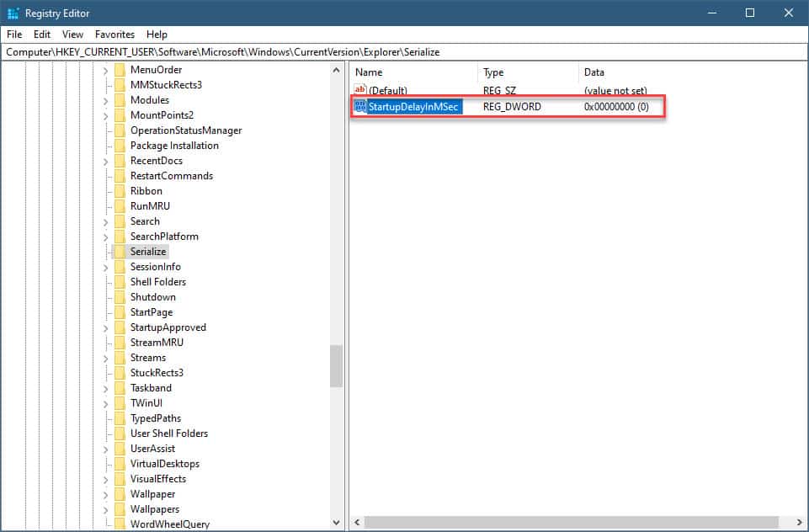
Task: Click the RecentDocs folder icon
Action: coord(120,161)
